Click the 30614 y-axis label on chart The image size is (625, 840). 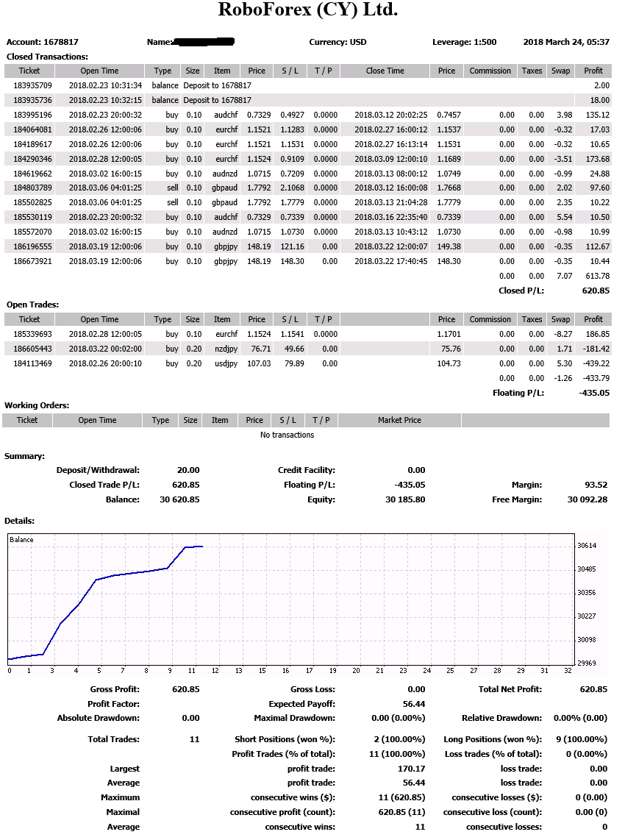587,546
